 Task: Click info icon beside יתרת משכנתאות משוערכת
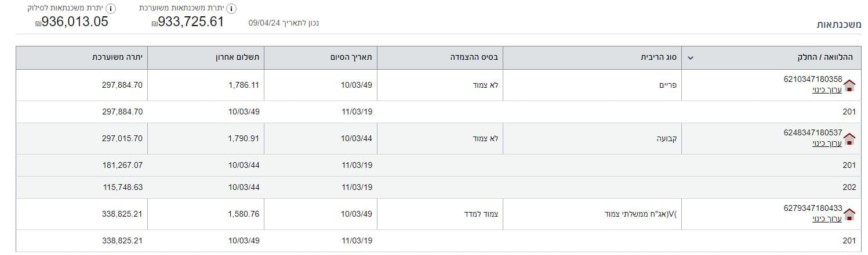tap(231, 9)
